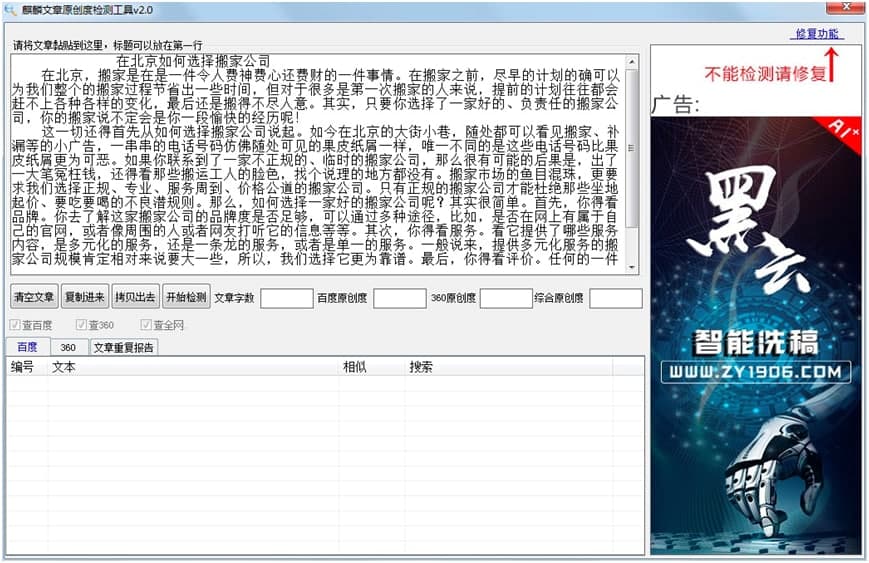The image size is (869, 563).
Task: Click the 复制进来 button
Action: click(85, 297)
